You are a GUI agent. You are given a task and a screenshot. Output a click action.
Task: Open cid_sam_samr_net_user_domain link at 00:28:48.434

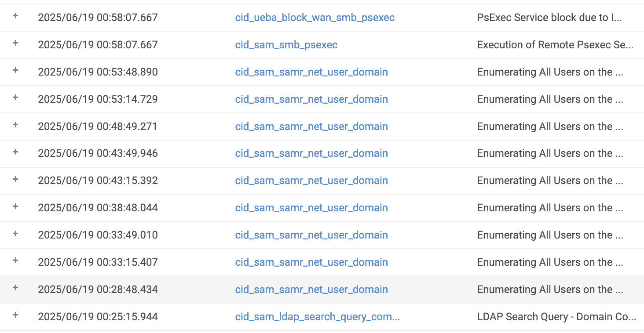[311, 290]
